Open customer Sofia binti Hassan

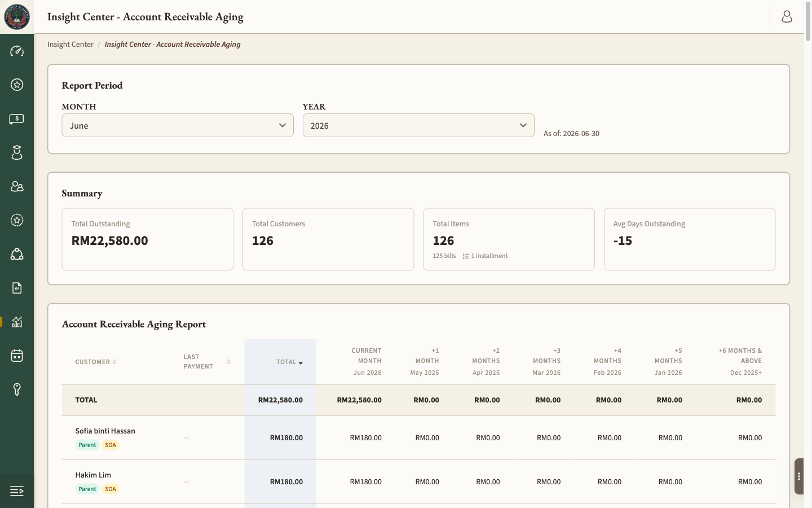105,431
